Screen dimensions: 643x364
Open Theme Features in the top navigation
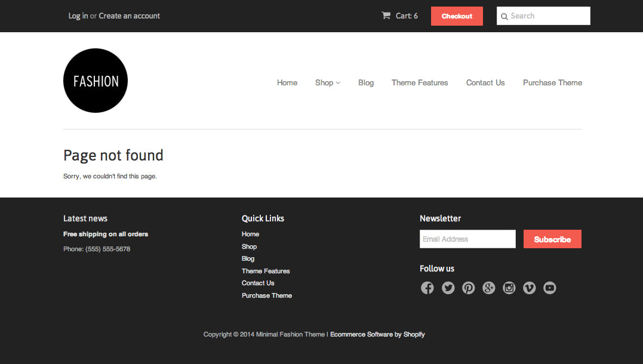coord(420,83)
